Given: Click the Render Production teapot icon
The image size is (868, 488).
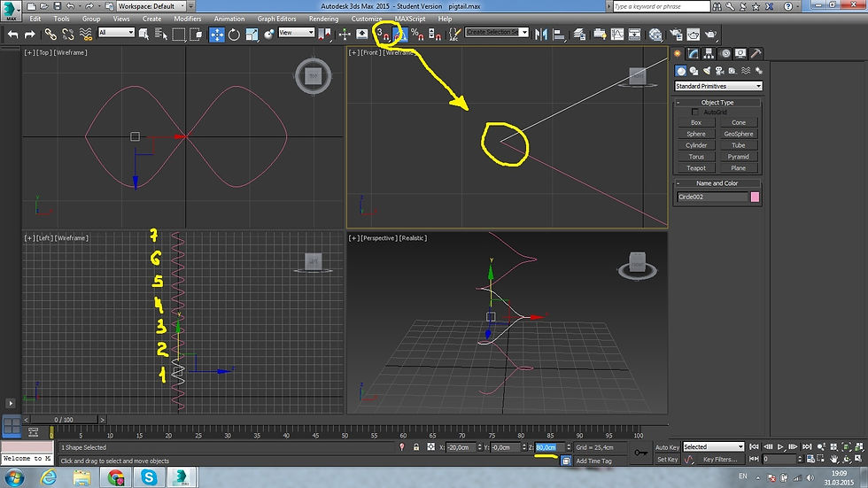Looking at the screenshot, I should 710,35.
